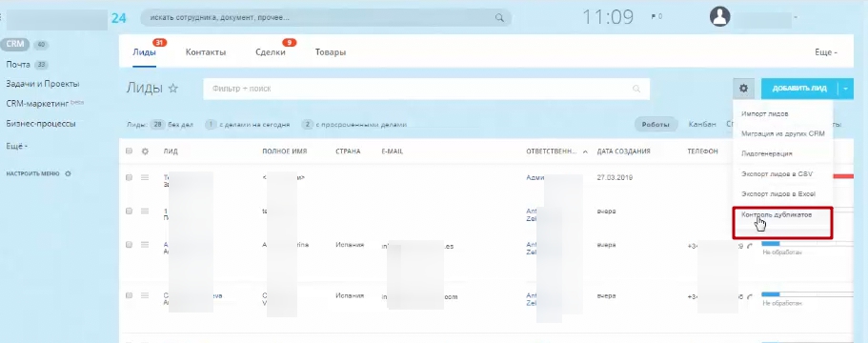Open the gear settings menu next to Add Lead
The height and width of the screenshot is (343, 868).
click(x=743, y=88)
